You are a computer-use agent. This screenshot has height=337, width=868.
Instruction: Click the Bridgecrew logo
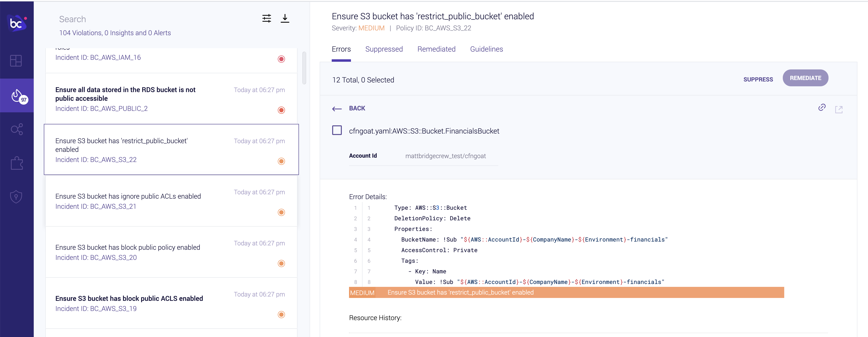(17, 23)
